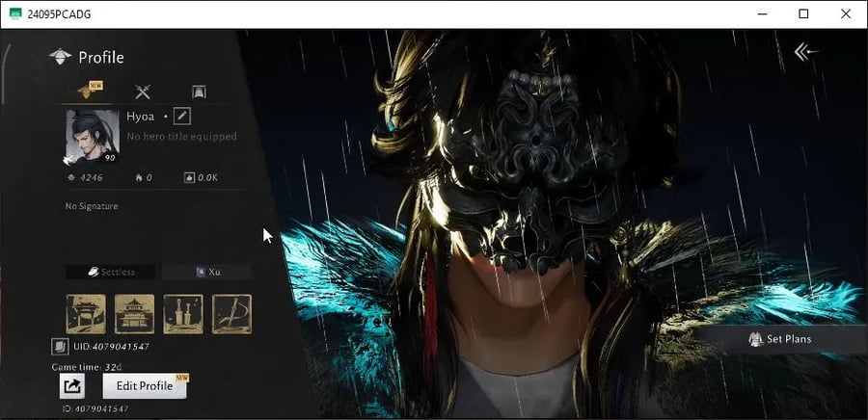Click the twin swords badge icon
This screenshot has width=868, height=420.
click(183, 314)
